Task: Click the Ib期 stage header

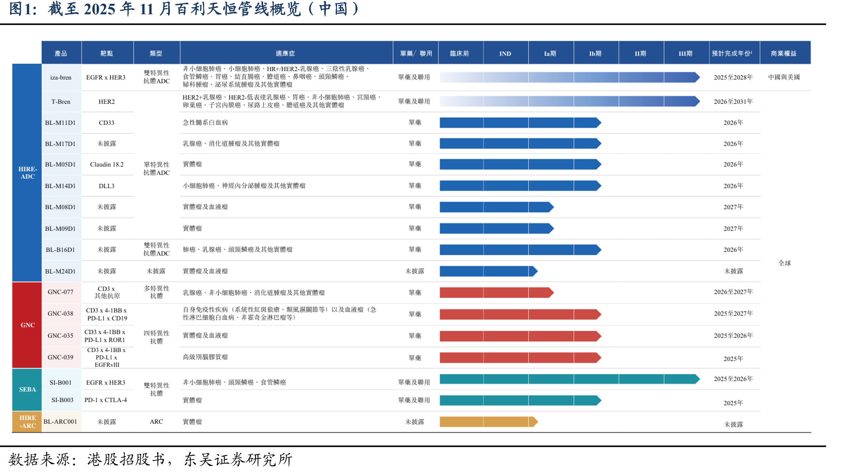Action: (596, 53)
